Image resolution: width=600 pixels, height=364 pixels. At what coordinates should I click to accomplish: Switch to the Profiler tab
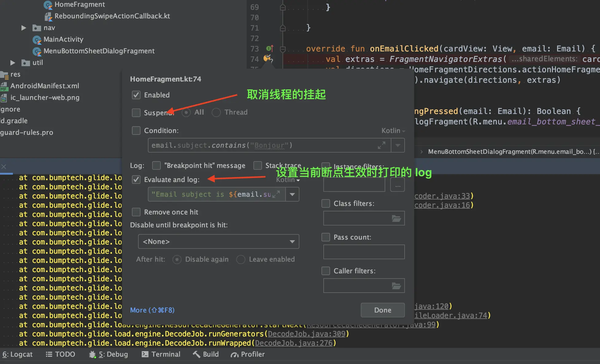click(x=248, y=355)
